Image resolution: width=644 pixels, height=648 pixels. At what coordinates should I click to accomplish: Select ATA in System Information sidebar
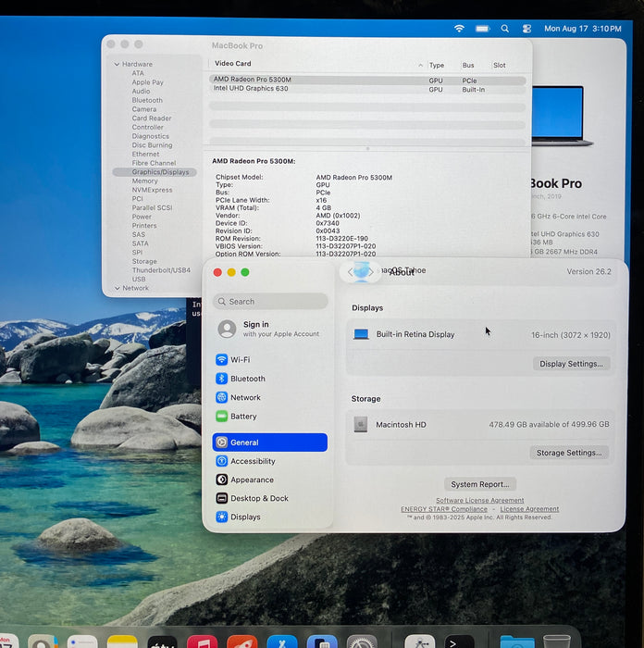click(x=138, y=73)
